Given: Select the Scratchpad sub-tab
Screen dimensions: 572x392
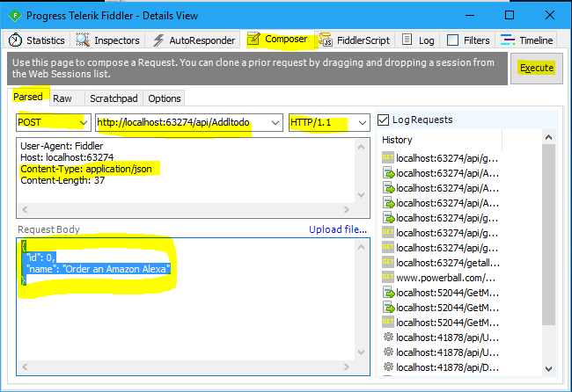Looking at the screenshot, I should (114, 98).
